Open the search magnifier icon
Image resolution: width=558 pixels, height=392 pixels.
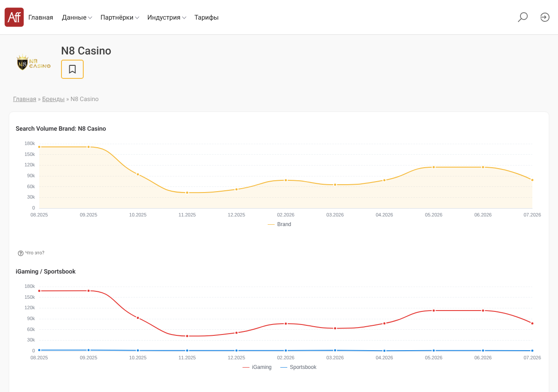pos(523,17)
